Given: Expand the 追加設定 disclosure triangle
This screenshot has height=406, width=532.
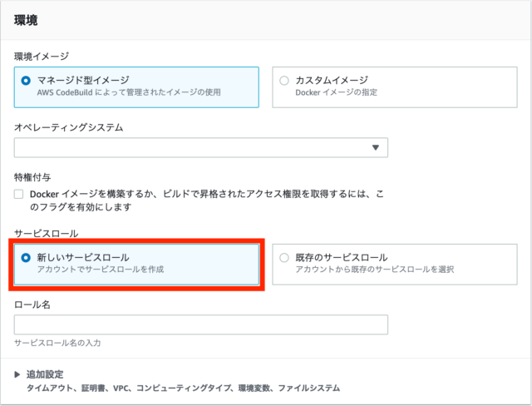Looking at the screenshot, I should 17,374.
